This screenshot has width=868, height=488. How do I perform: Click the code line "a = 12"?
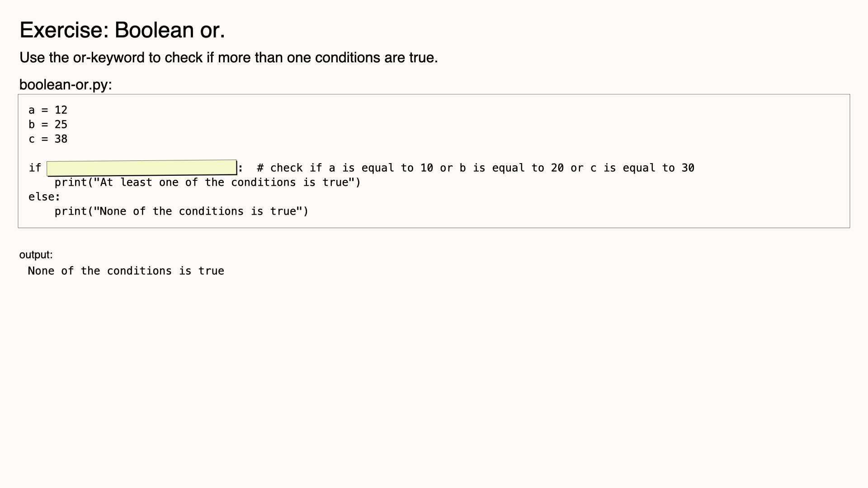48,110
